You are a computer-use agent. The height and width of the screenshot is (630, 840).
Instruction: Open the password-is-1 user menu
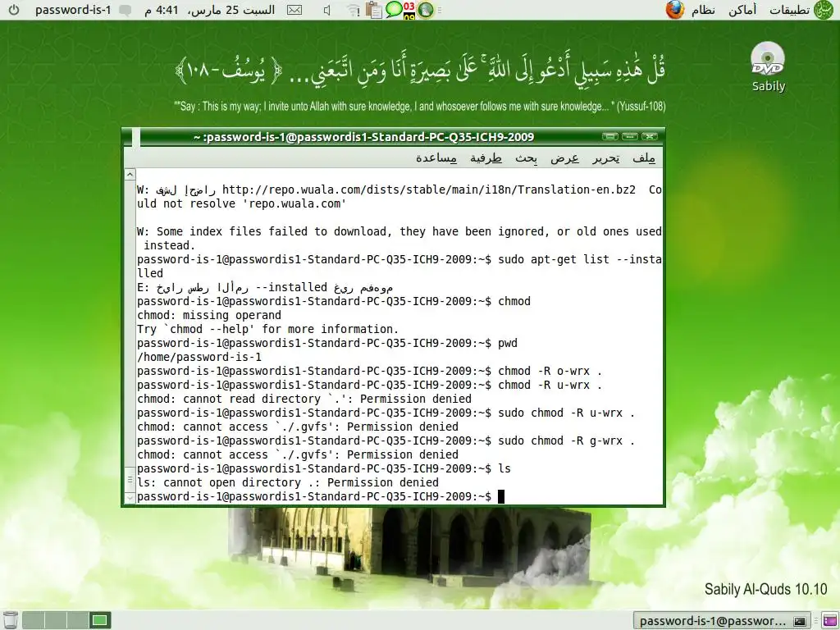[x=73, y=10]
